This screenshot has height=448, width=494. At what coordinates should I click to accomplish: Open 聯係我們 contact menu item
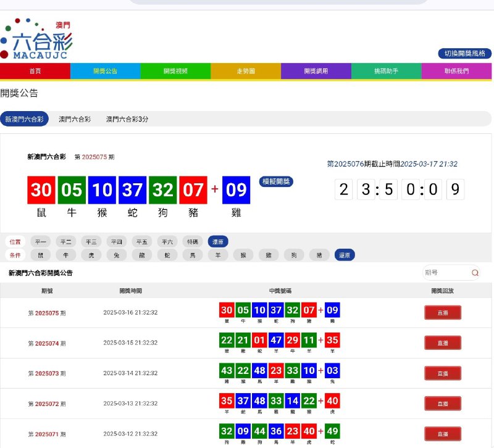click(456, 71)
